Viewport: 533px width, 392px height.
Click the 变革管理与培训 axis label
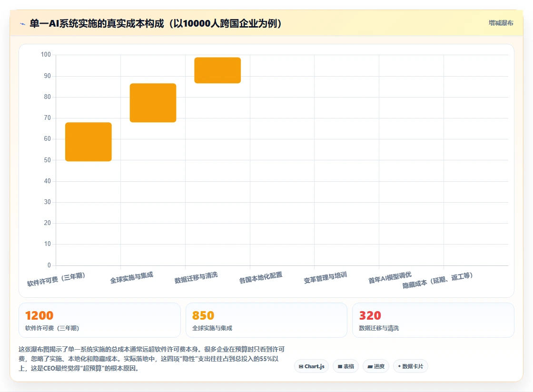pyautogui.click(x=326, y=277)
